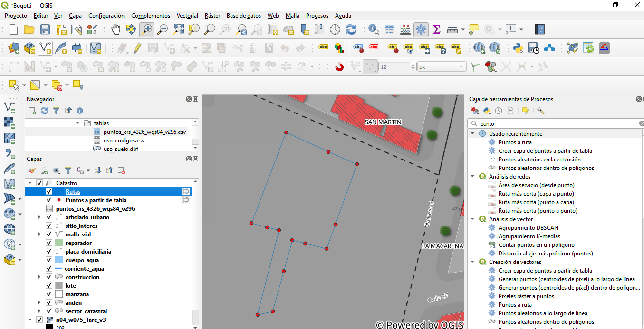Open the Complementos menu
Screen dimensions: 644x329
(x=151, y=16)
